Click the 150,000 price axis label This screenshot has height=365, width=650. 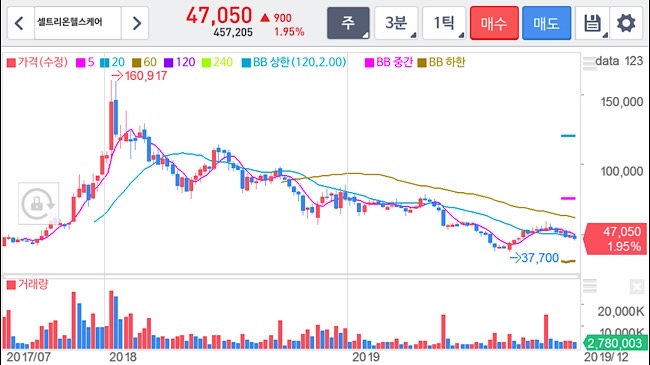622,102
